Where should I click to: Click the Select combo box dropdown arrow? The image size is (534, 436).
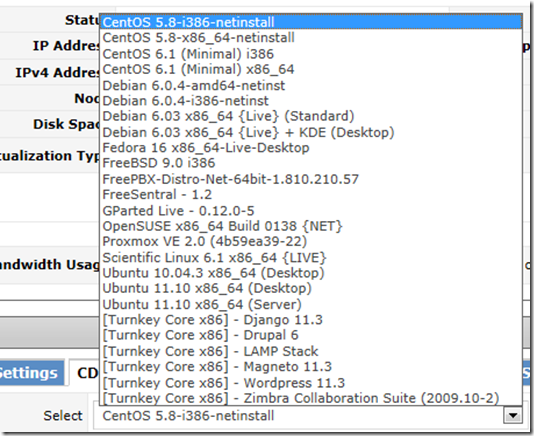tap(513, 416)
